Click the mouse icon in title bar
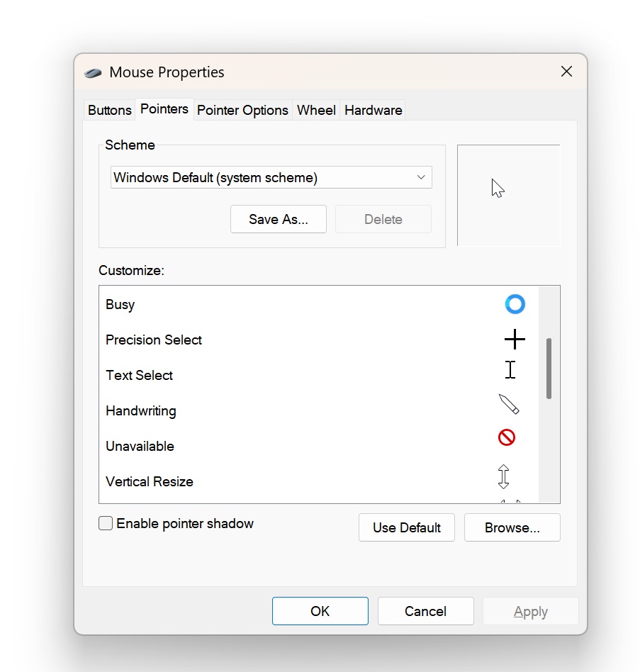This screenshot has width=640, height=672. click(x=93, y=73)
